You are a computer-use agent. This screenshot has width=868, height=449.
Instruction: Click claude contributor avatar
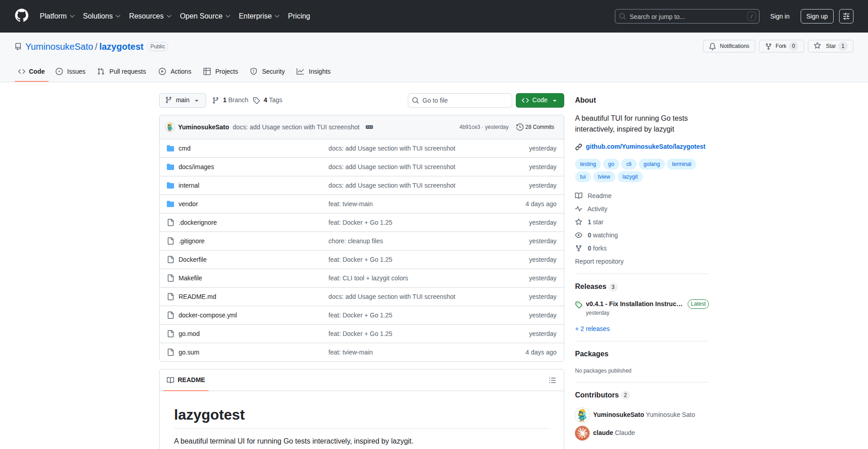click(x=582, y=433)
